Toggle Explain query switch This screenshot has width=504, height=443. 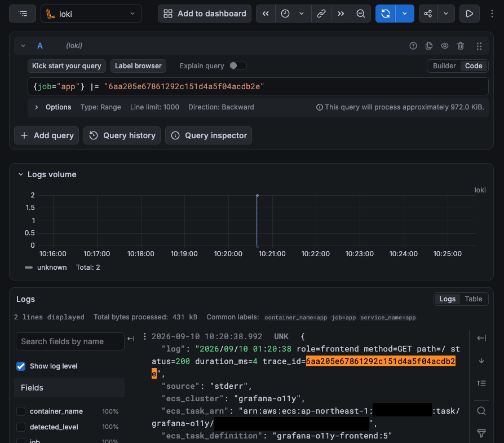pyautogui.click(x=237, y=65)
